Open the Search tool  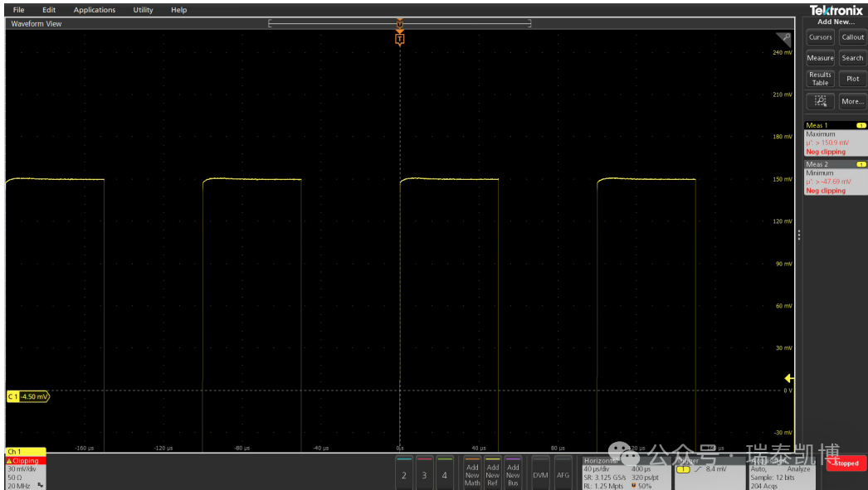point(852,58)
